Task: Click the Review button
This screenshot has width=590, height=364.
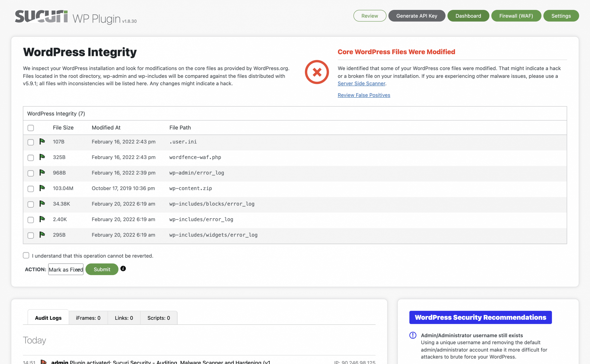Action: pyautogui.click(x=370, y=16)
